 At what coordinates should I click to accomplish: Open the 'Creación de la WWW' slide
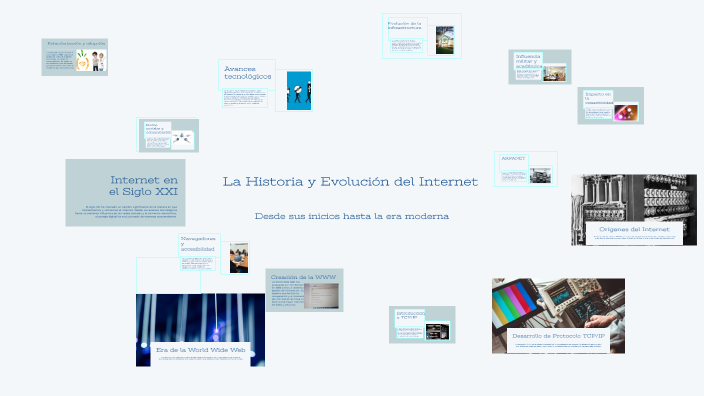click(x=304, y=290)
